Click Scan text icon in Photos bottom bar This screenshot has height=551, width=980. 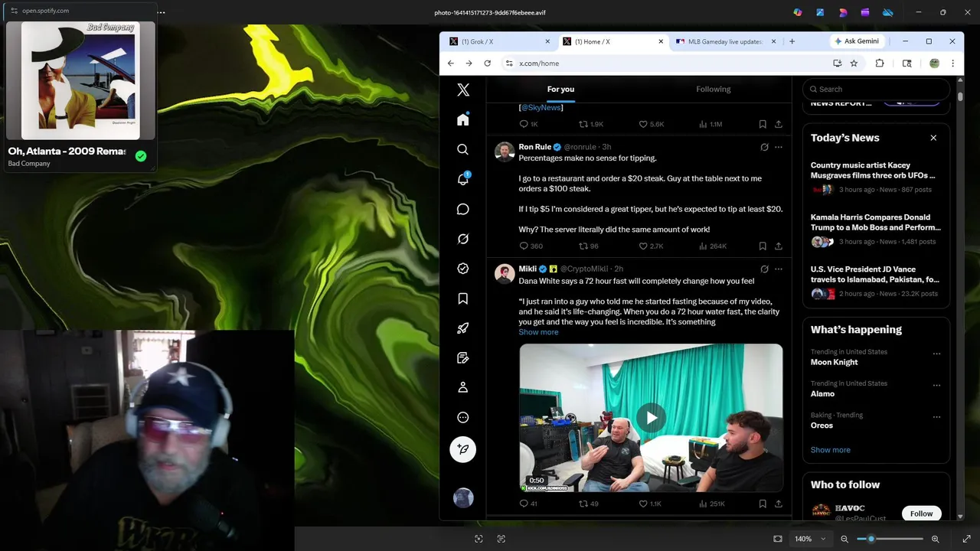click(x=501, y=539)
